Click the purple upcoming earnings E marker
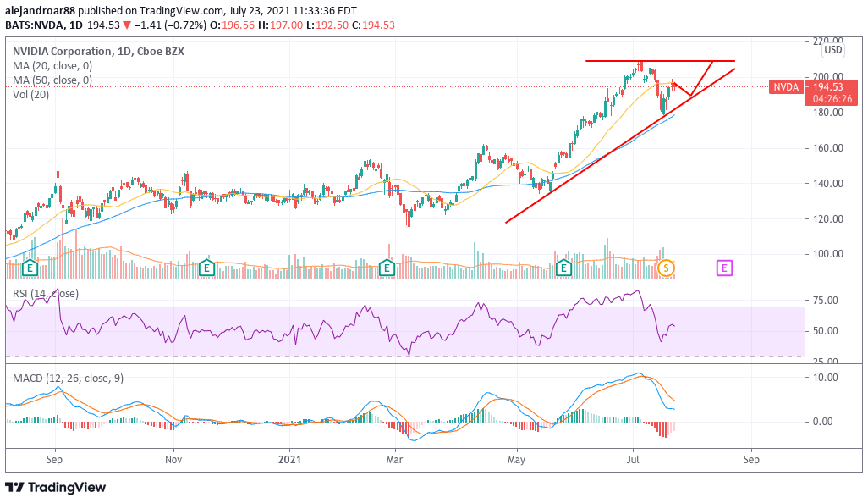The image size is (868, 503). 724,268
